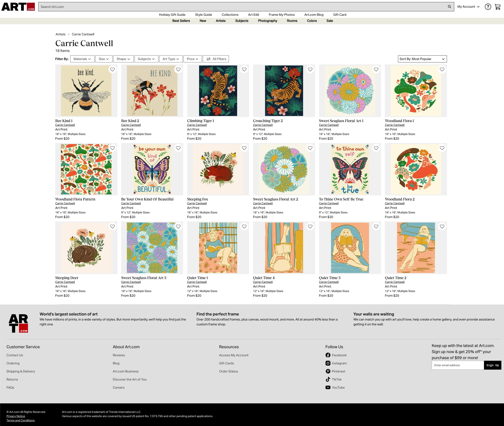Open the Best Sellers menu item
504x426 pixels.
181,21
